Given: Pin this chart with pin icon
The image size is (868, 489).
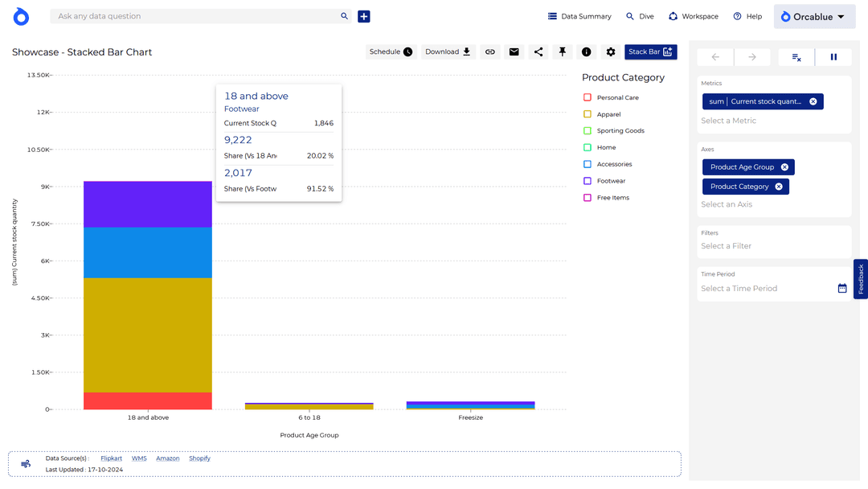Looking at the screenshot, I should [563, 51].
